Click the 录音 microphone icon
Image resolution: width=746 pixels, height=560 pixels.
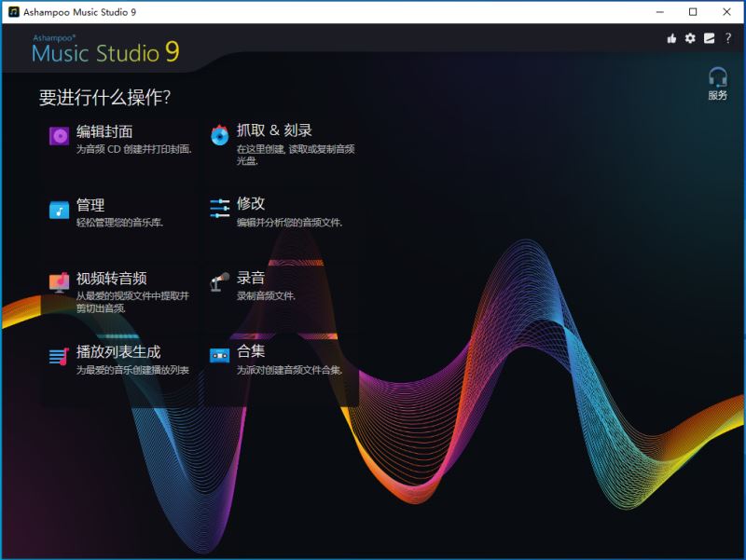tap(219, 282)
